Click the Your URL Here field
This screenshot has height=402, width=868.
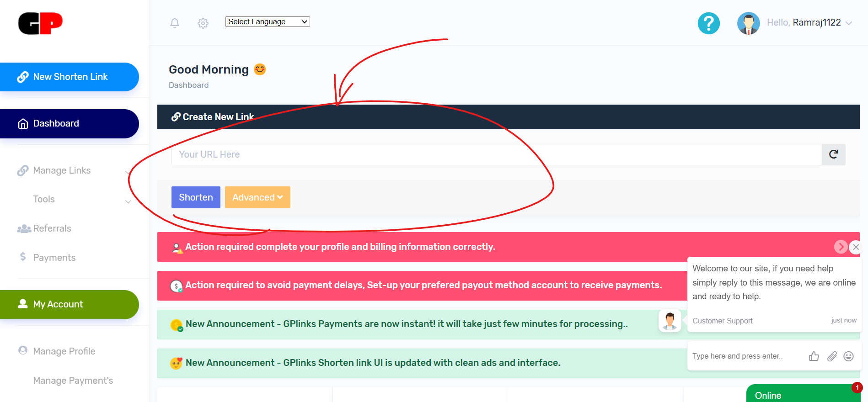pyautogui.click(x=496, y=154)
